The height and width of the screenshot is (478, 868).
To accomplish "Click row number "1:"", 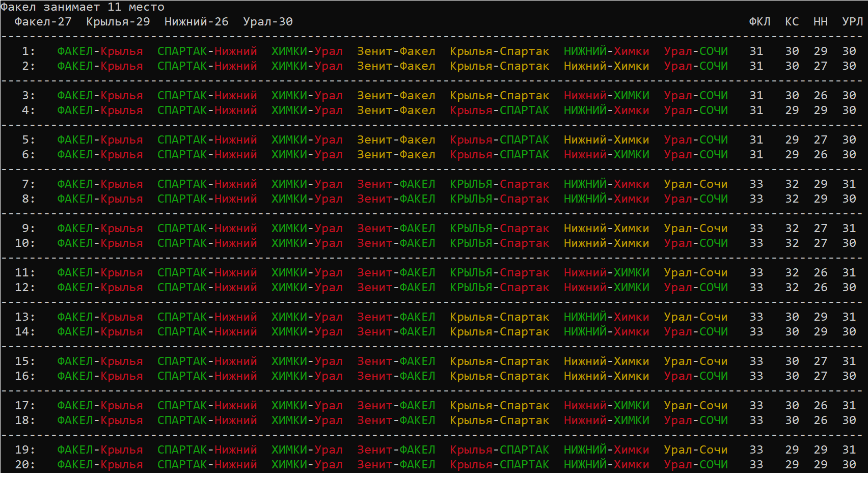I will 29,51.
